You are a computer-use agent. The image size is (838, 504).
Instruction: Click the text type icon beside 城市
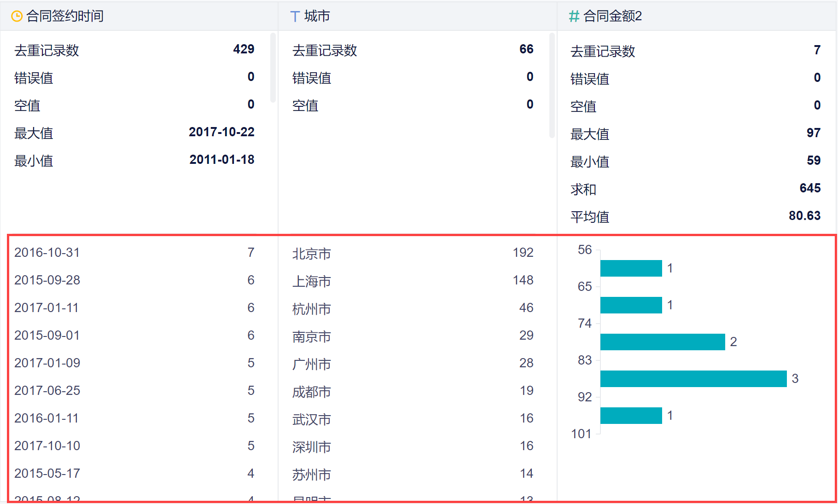pos(295,17)
